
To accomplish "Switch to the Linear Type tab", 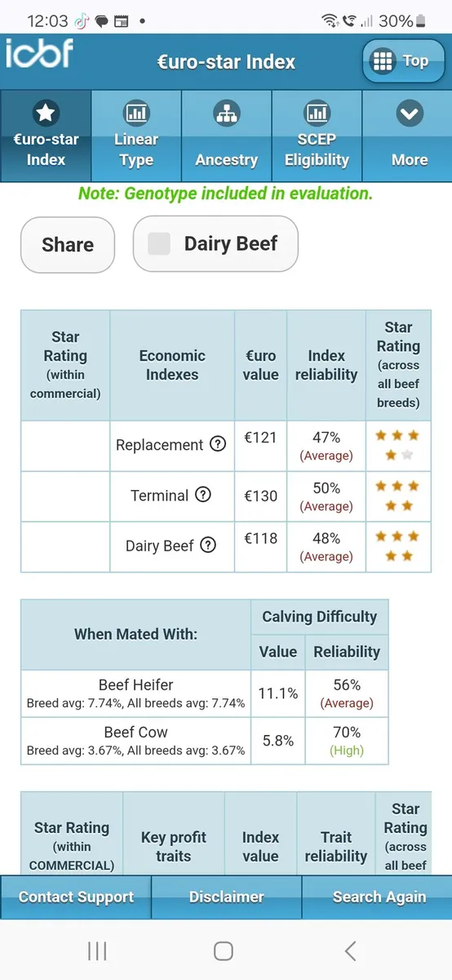I will click(x=136, y=136).
